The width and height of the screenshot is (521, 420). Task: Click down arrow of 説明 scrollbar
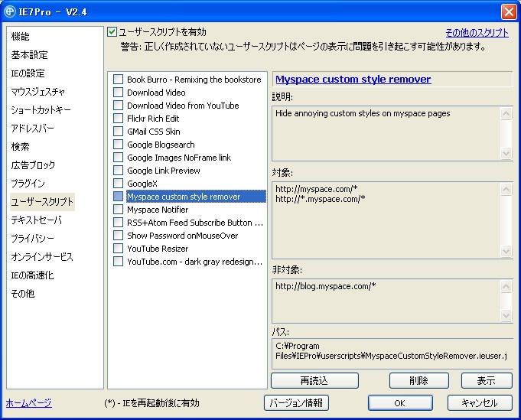[x=506, y=153]
